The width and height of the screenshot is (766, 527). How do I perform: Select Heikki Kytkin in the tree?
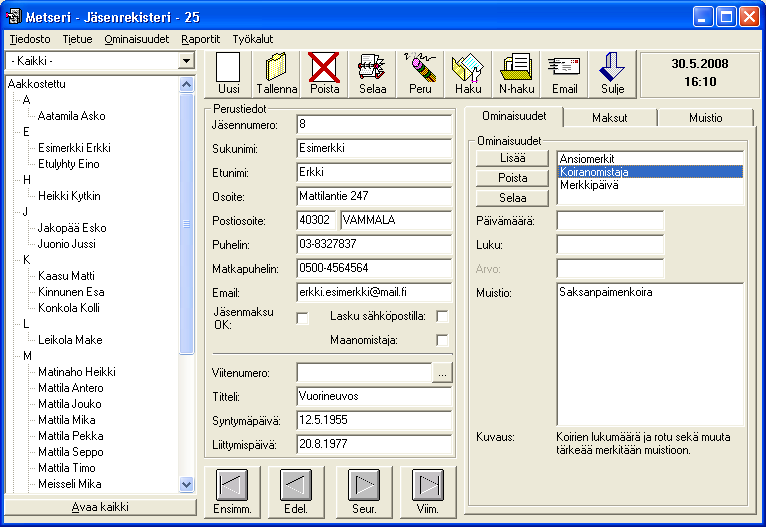coord(69,196)
